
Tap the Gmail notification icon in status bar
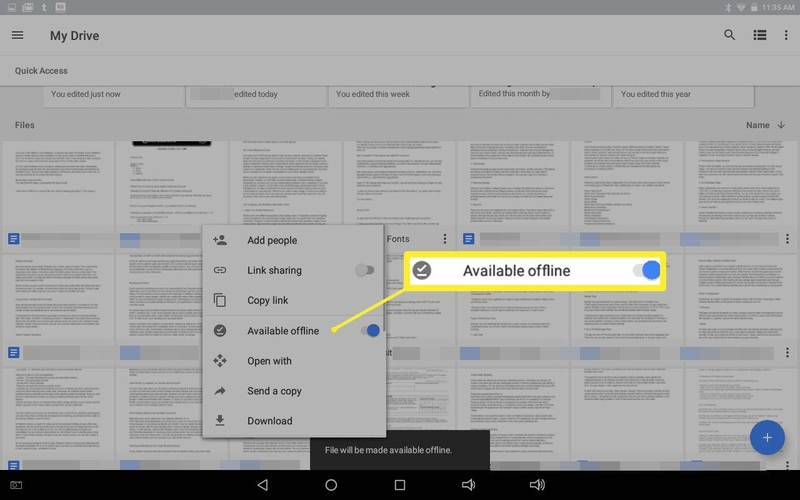pyautogui.click(x=28, y=7)
